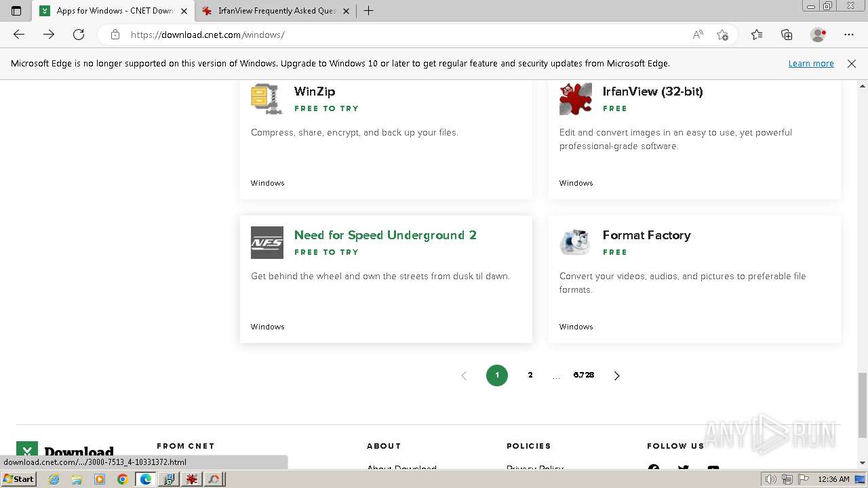Open the Edge profile avatar
This screenshot has height=488, width=868.
pos(818,35)
